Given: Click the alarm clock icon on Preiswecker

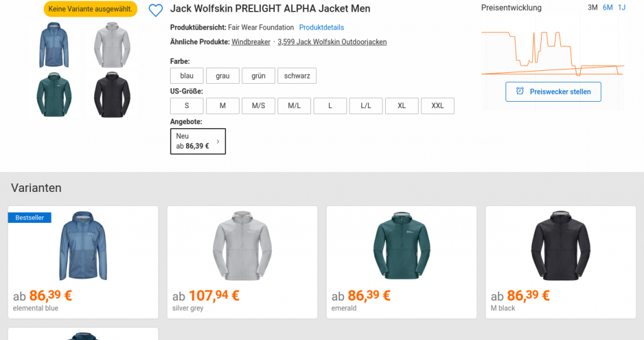Looking at the screenshot, I should pyautogui.click(x=520, y=91).
